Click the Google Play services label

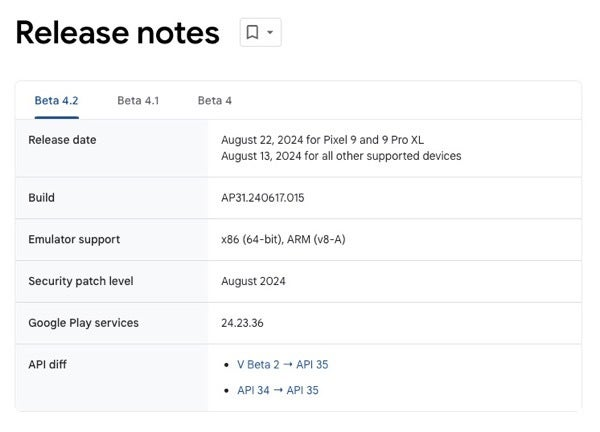[x=83, y=323]
